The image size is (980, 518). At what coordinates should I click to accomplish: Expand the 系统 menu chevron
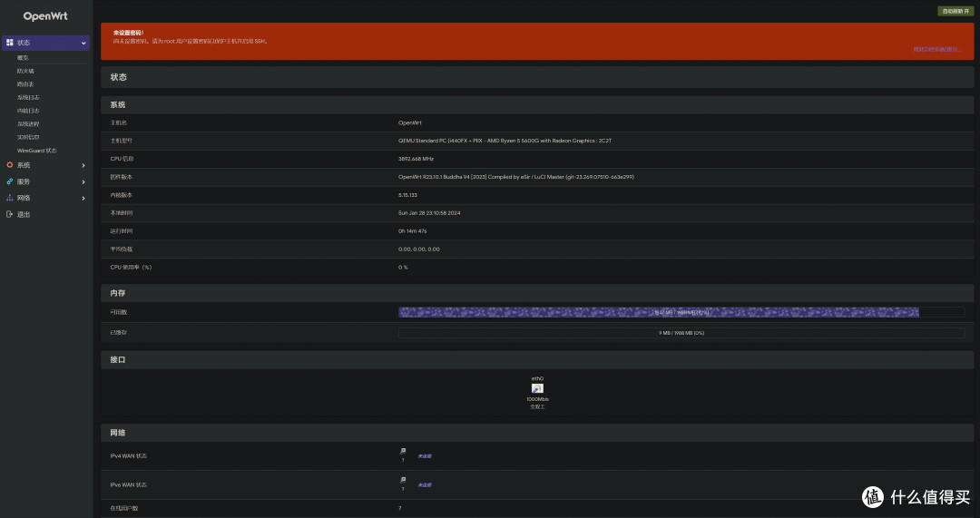[83, 166]
